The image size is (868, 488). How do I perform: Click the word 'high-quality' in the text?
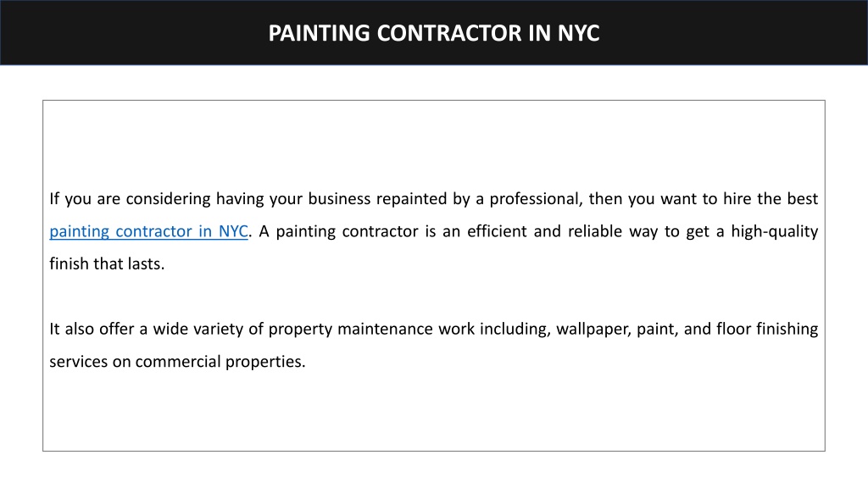(x=775, y=231)
